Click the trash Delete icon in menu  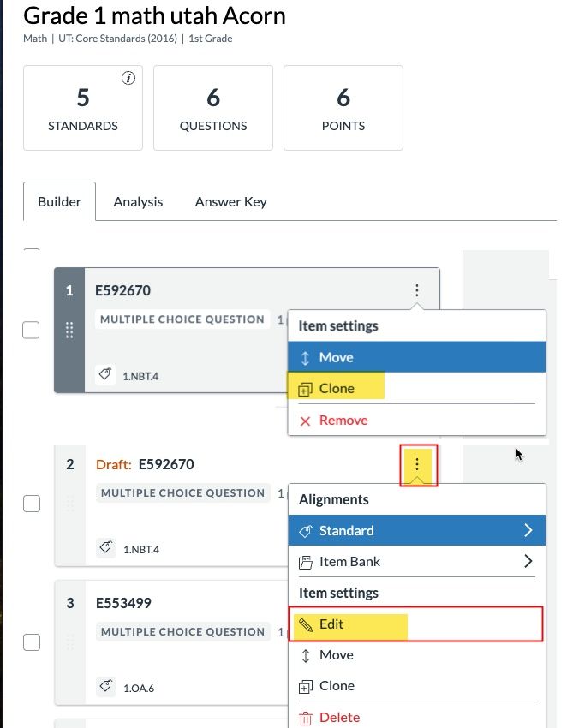[304, 718]
